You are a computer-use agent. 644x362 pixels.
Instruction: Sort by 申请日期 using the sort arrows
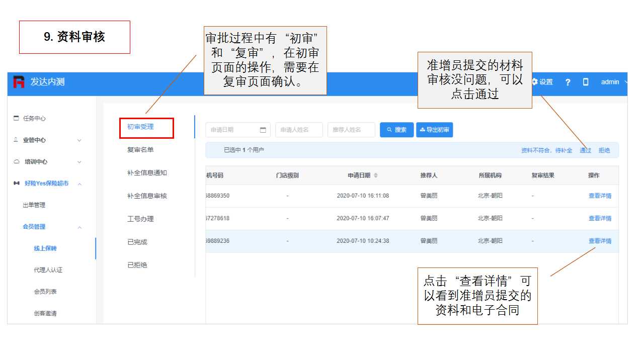coord(375,175)
